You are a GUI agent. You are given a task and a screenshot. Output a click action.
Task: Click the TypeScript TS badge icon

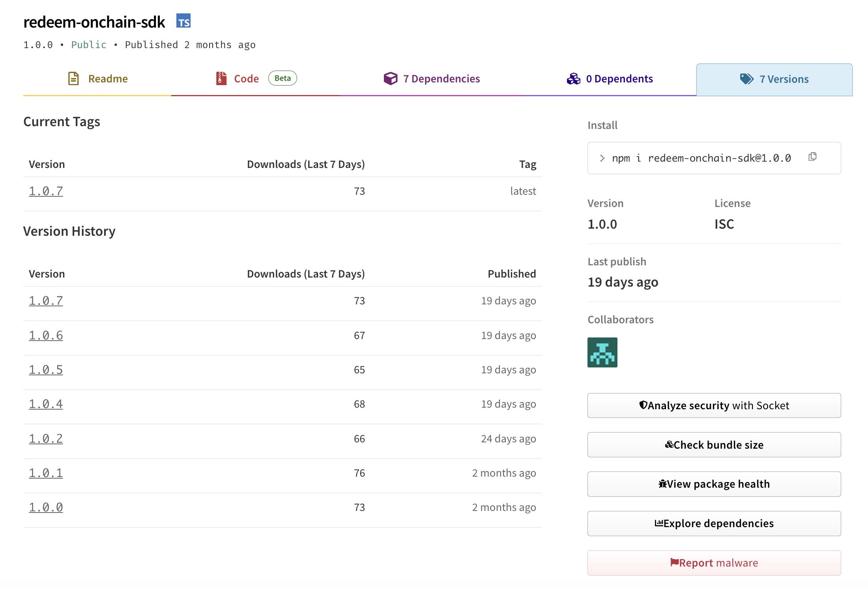pyautogui.click(x=183, y=21)
